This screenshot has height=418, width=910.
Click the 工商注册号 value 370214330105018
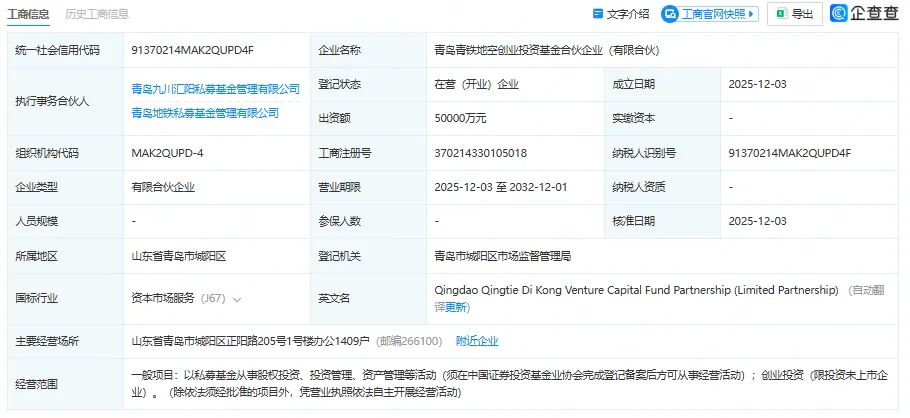pyautogui.click(x=480, y=153)
